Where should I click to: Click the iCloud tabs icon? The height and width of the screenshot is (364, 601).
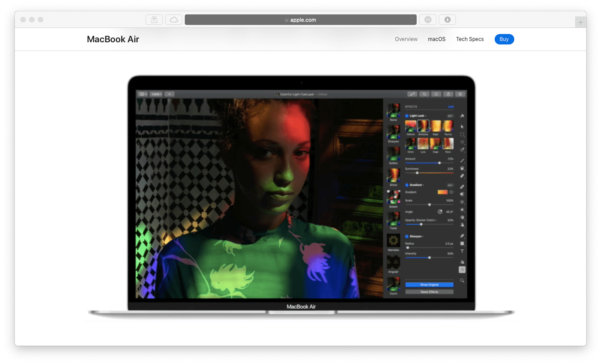coord(173,20)
